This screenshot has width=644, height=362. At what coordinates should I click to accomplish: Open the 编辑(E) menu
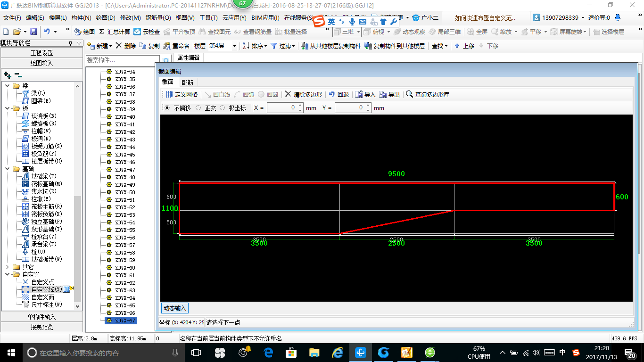click(35, 18)
